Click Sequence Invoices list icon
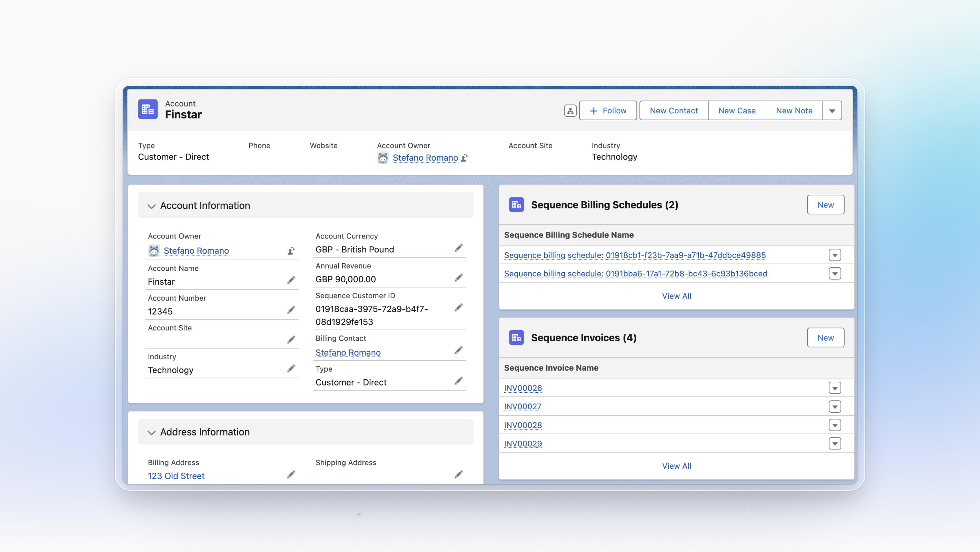 tap(516, 337)
